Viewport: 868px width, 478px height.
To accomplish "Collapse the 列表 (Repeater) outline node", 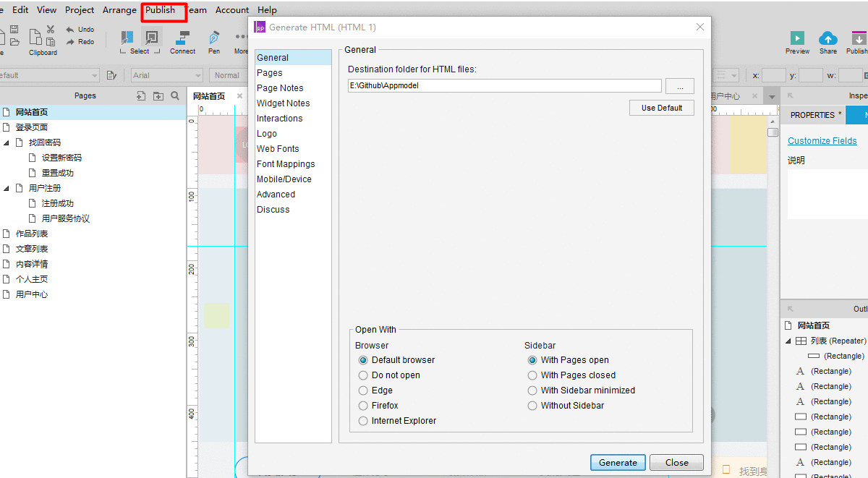I will click(788, 341).
